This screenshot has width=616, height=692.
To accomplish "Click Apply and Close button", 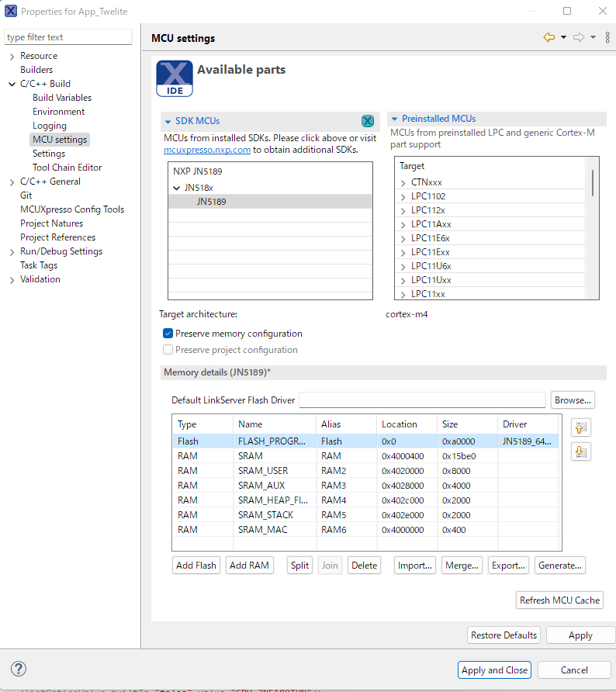I will (x=494, y=670).
